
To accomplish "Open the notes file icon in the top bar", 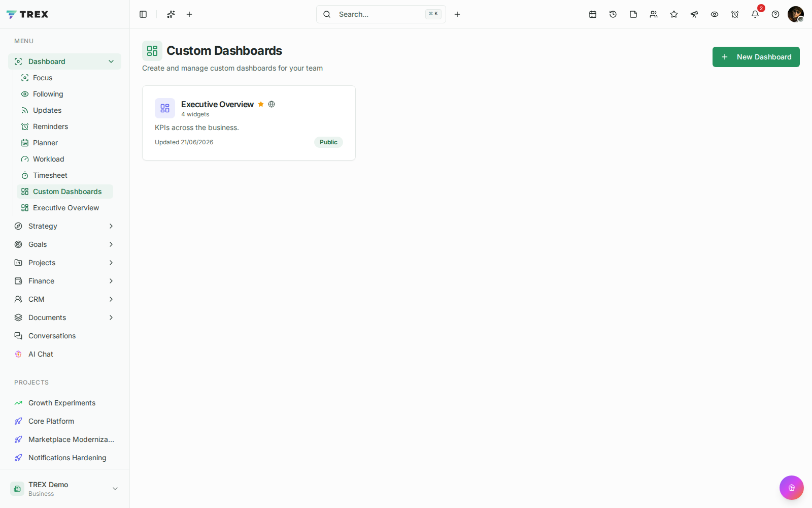I will point(633,14).
